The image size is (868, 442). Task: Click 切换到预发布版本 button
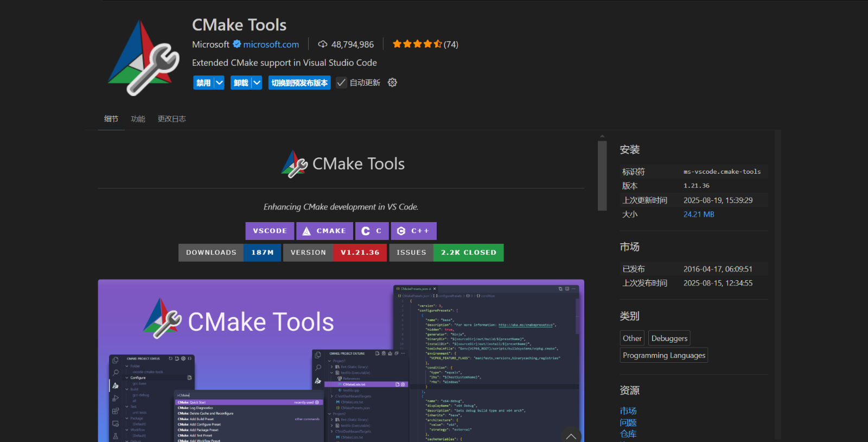click(299, 83)
